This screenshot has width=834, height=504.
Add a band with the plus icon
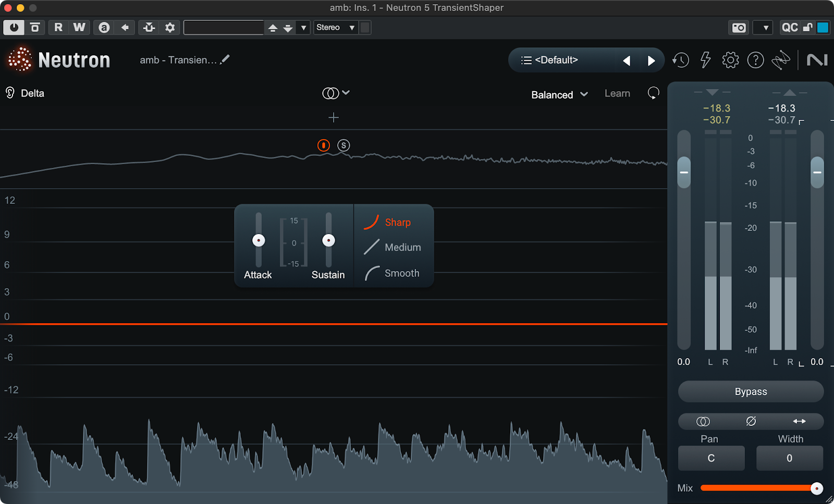334,118
